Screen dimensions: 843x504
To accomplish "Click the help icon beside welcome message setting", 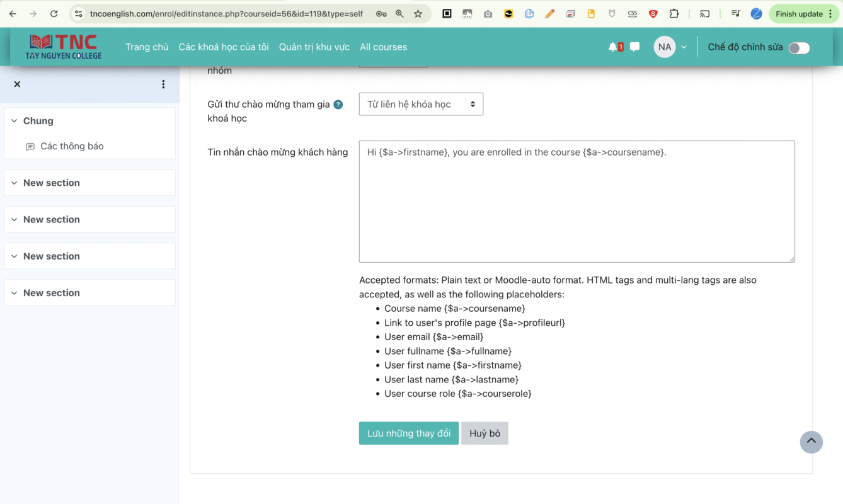I will [x=338, y=105].
